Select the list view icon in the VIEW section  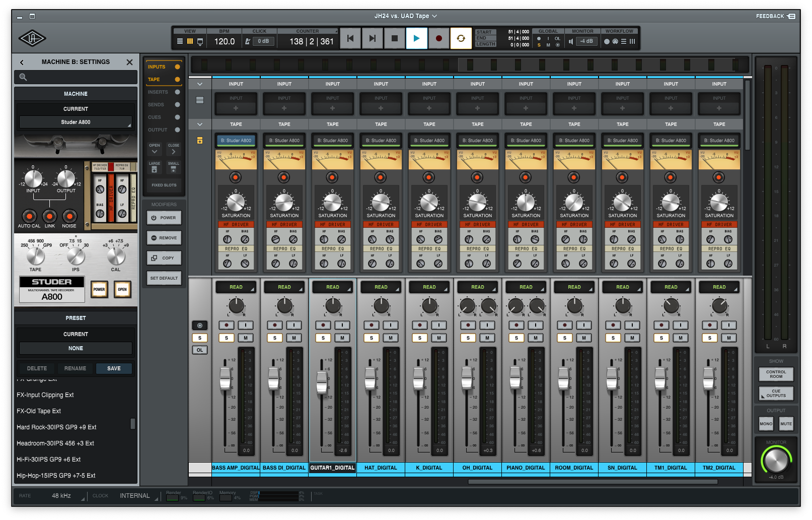pos(180,41)
